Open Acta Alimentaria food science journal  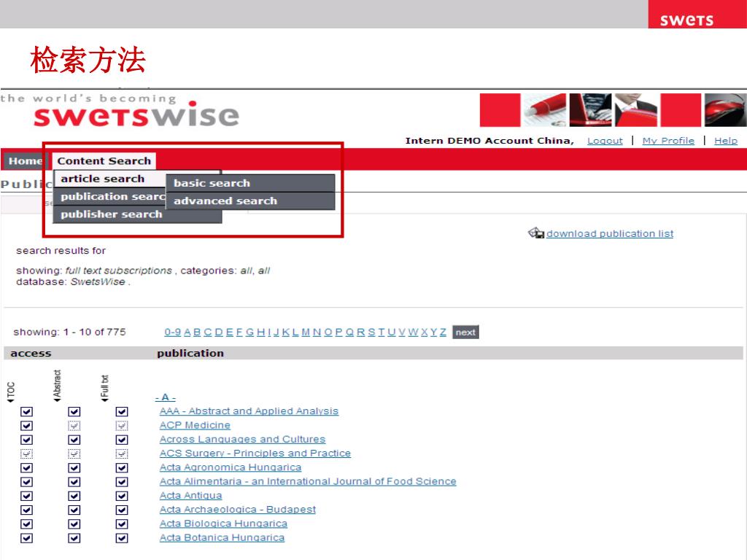308,481
